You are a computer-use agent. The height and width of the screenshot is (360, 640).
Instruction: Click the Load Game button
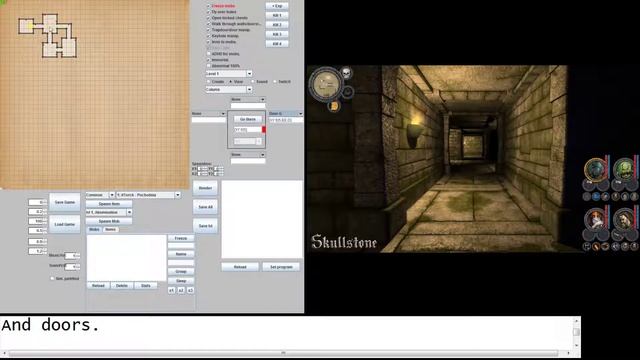65,224
